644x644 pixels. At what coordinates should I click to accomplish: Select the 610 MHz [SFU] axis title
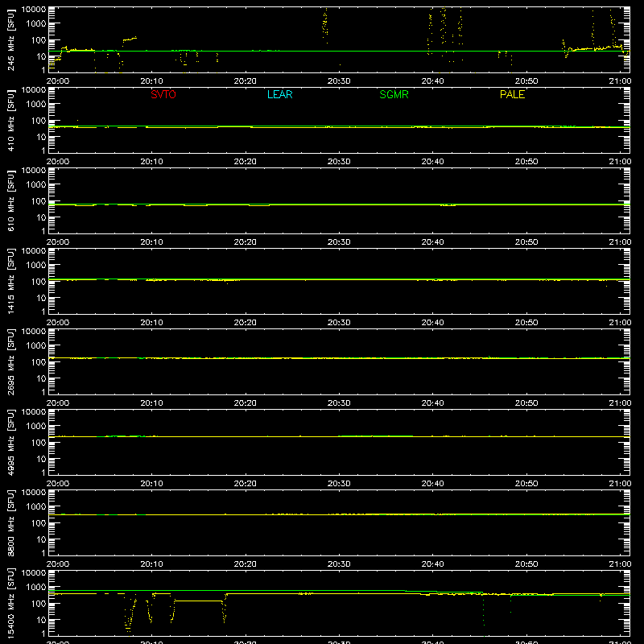coord(11,200)
